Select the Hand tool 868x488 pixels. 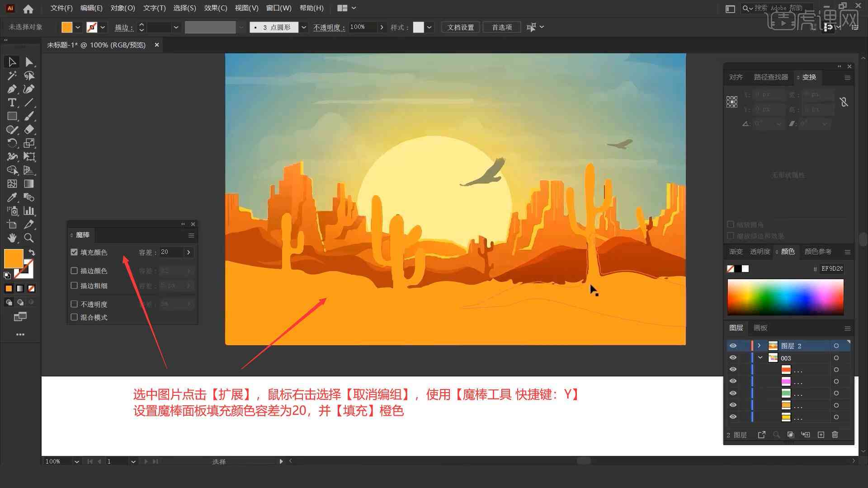tap(11, 238)
